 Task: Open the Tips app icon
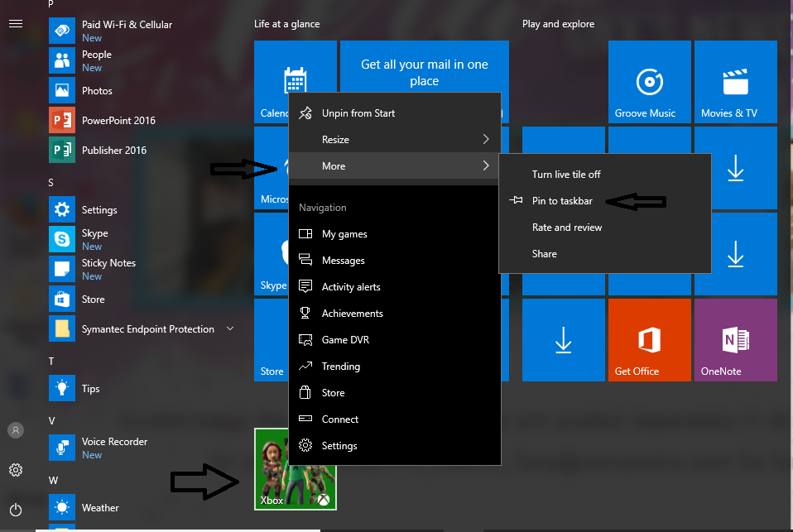coord(62,388)
